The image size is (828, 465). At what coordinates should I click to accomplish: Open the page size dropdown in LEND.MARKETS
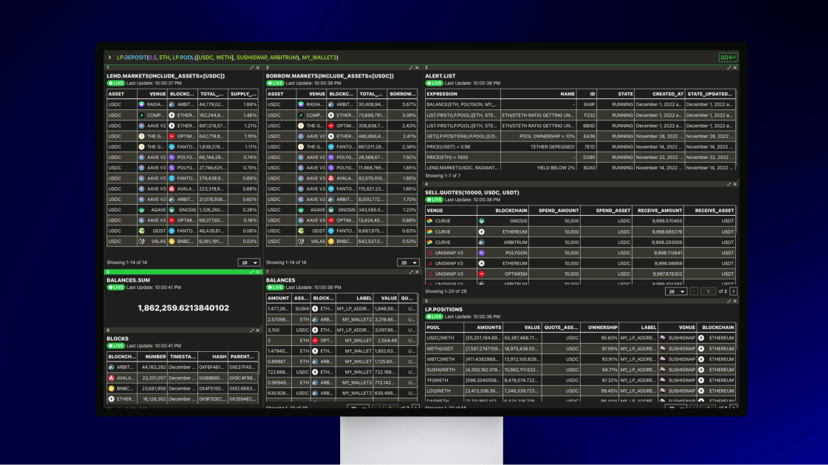click(x=249, y=262)
